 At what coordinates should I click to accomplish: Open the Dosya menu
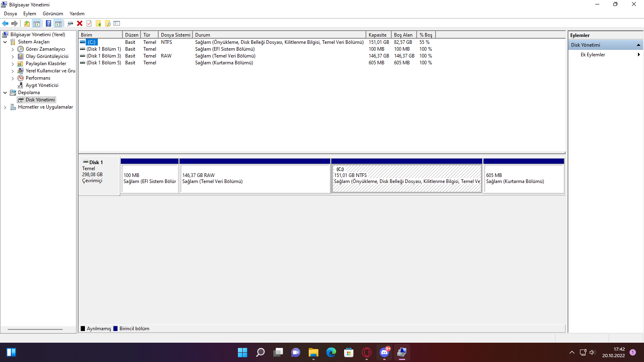pos(10,14)
